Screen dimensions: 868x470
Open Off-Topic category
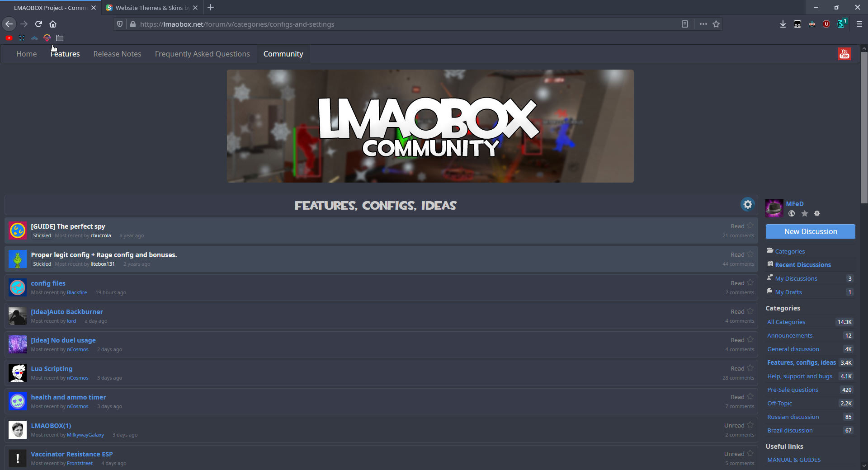(779, 403)
